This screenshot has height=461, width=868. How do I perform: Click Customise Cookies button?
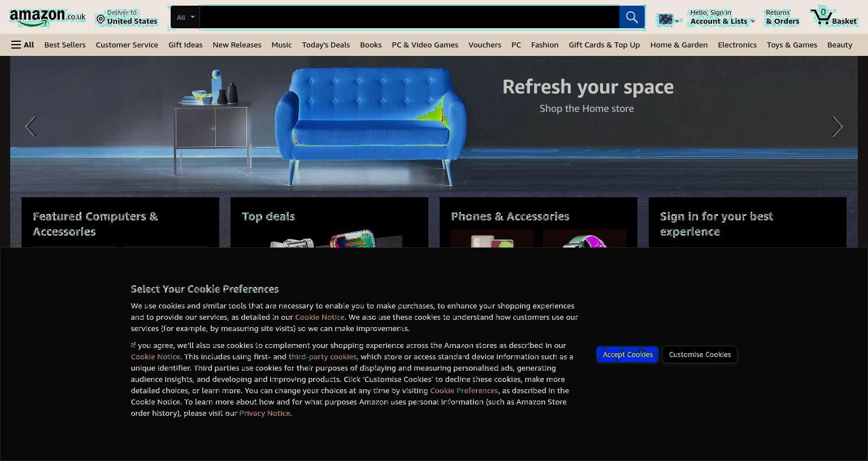click(700, 354)
